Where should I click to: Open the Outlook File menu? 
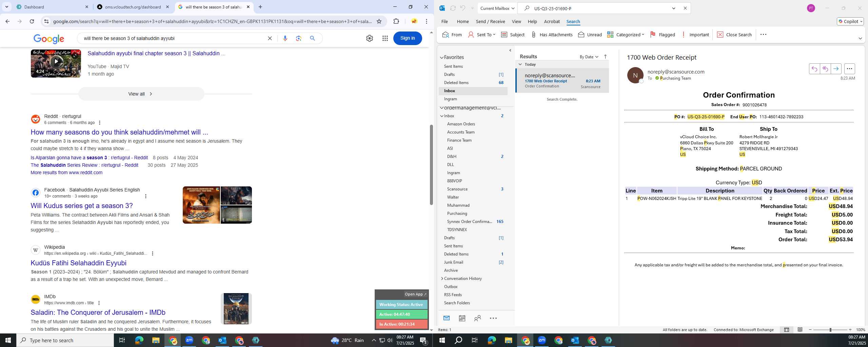click(x=445, y=21)
